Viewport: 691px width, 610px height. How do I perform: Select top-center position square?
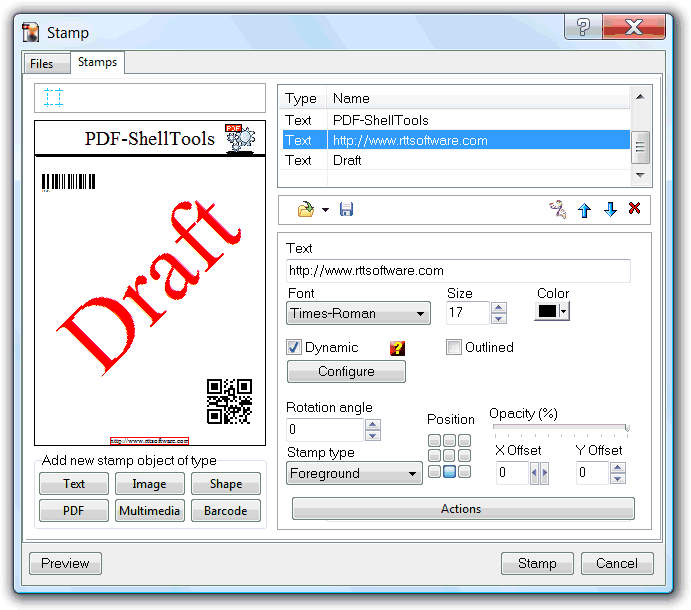pos(450,440)
